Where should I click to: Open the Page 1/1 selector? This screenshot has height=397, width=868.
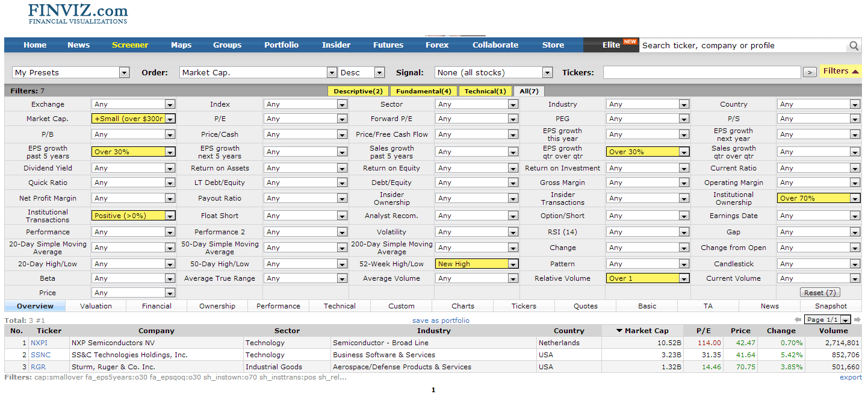tap(828, 320)
